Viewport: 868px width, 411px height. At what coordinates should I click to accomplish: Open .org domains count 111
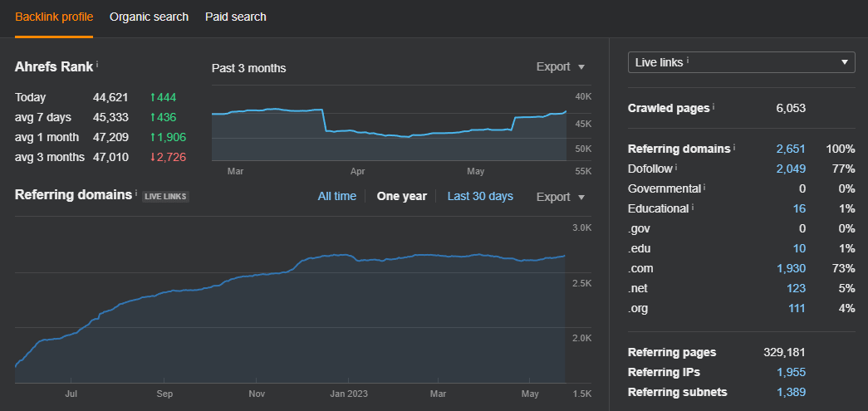797,308
